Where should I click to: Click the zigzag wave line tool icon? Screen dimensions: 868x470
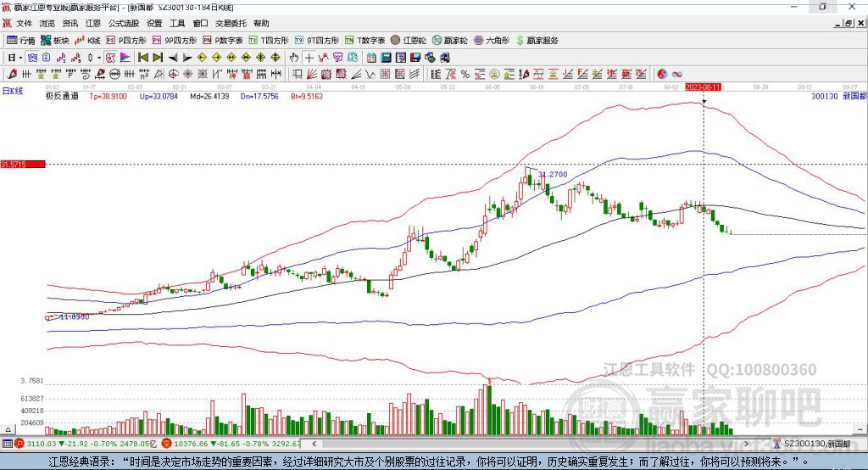click(x=370, y=74)
